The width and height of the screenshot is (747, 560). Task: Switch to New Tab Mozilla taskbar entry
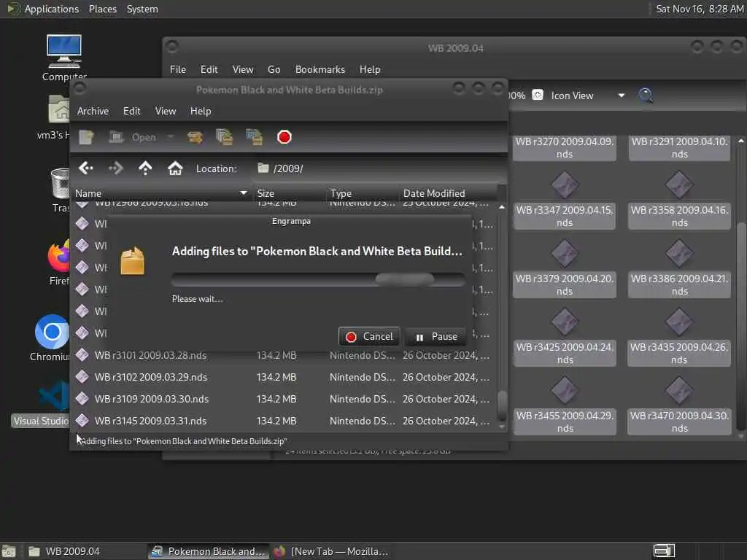[x=332, y=551]
